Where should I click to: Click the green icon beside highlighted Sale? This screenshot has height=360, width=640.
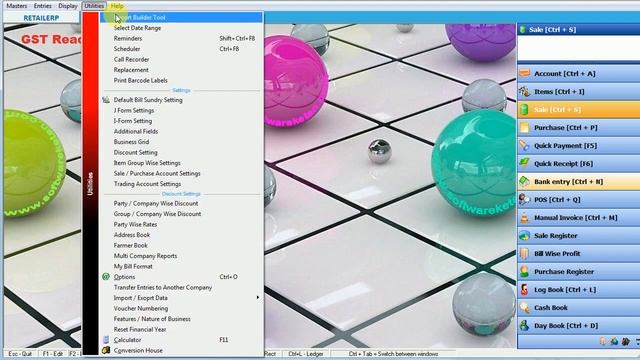click(524, 109)
